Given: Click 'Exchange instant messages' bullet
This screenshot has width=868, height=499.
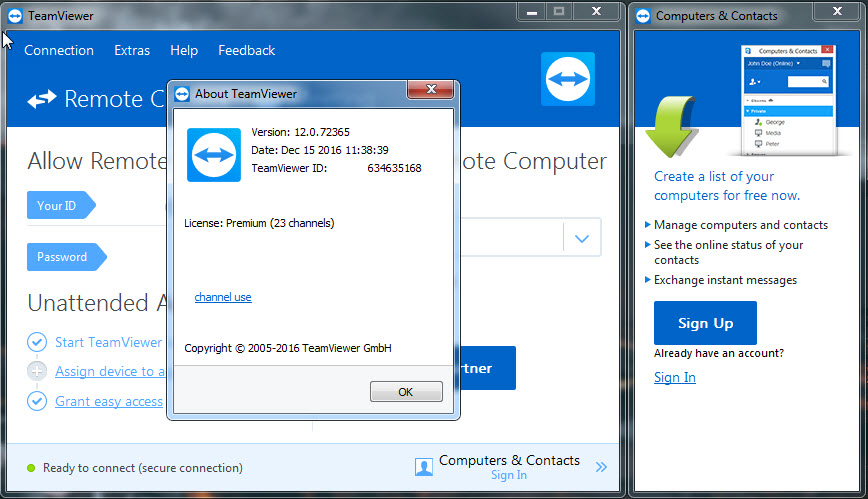Looking at the screenshot, I should pos(725,280).
